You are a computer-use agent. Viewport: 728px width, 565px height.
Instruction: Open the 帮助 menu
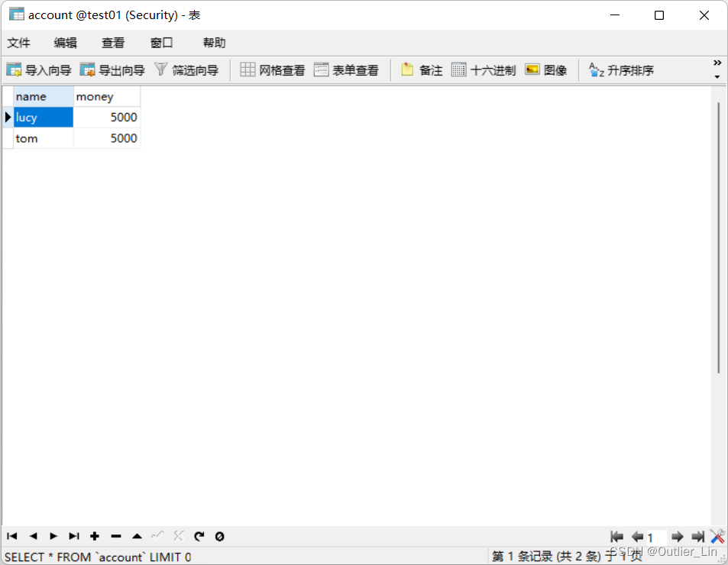click(x=214, y=43)
